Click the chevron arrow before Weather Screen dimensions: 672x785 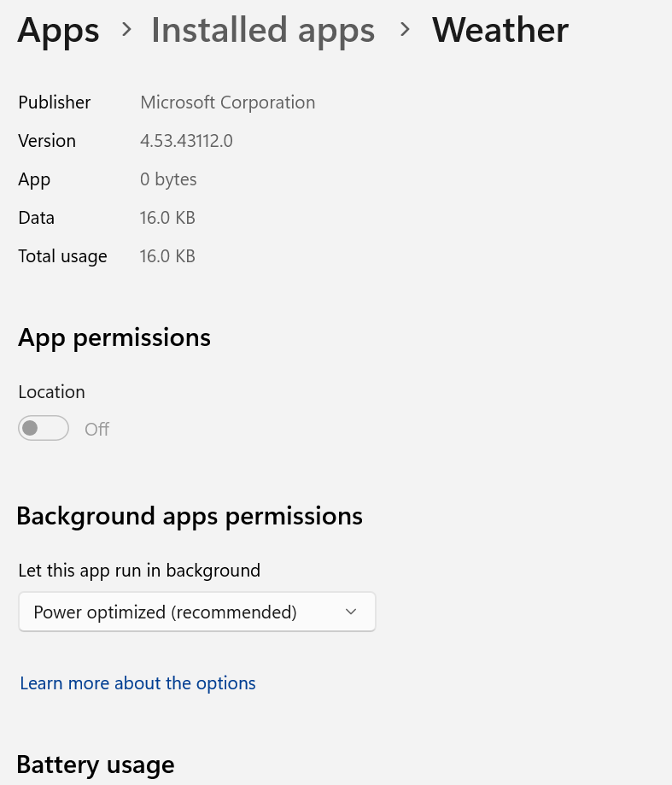(406, 30)
